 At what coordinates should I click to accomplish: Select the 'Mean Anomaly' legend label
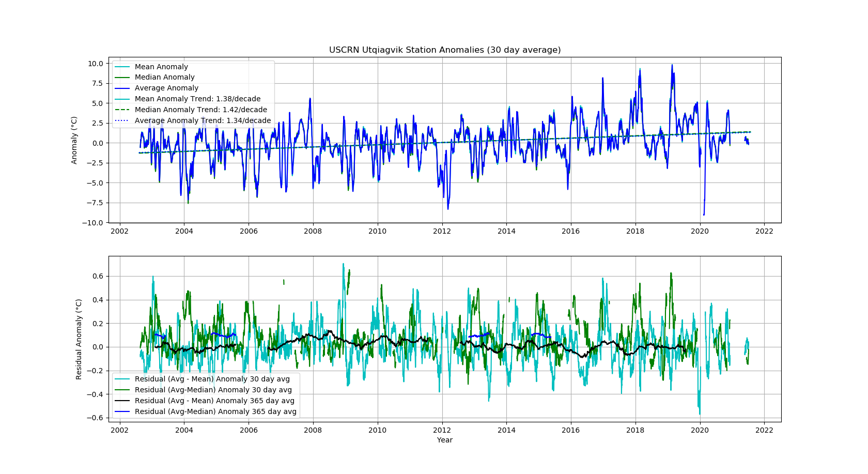click(x=161, y=67)
